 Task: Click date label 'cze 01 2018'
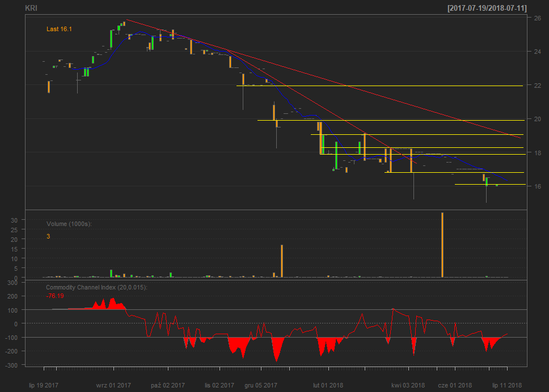click(455, 385)
